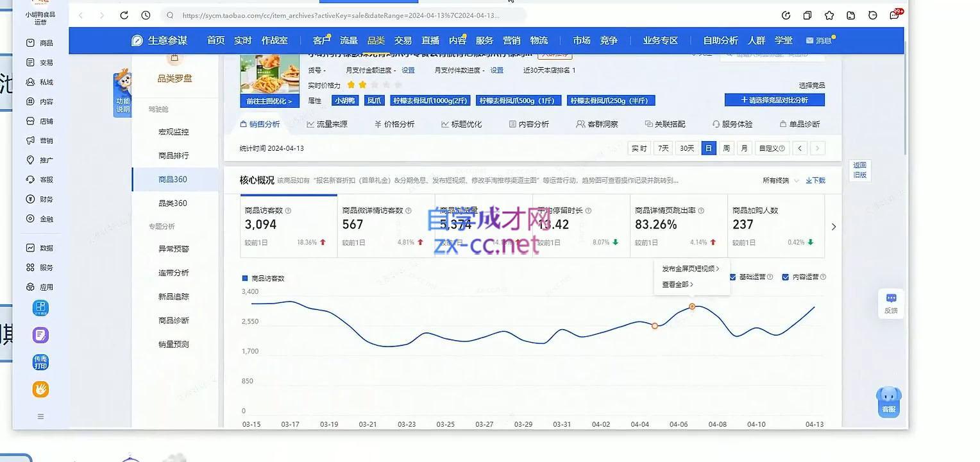Switch to 周 weekly time granularity
The image size is (980, 462).
(726, 148)
